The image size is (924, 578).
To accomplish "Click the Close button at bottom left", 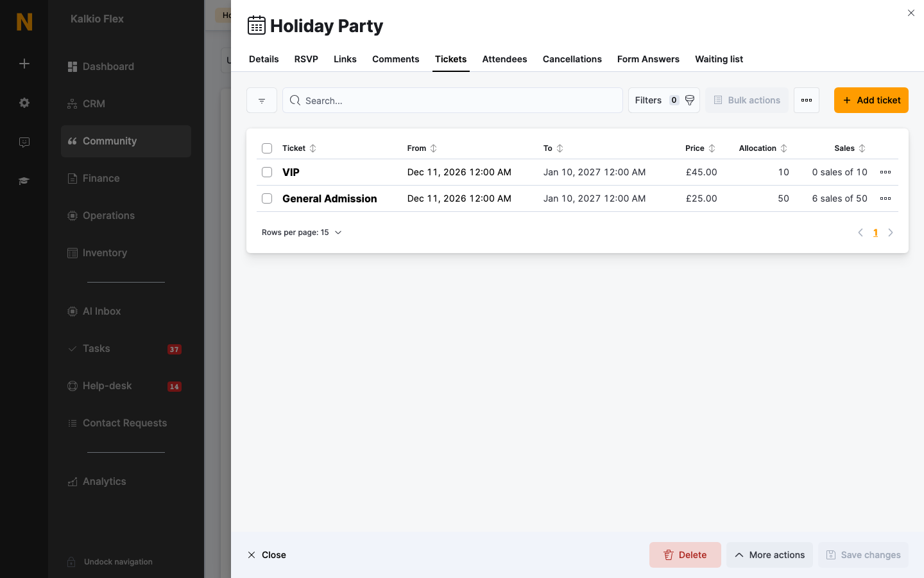I will 267,555.
